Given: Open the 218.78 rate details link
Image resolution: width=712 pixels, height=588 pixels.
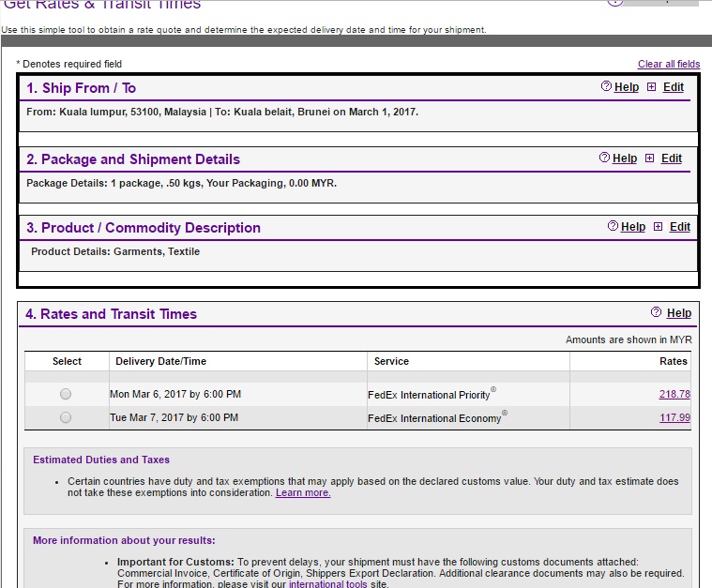Looking at the screenshot, I should pyautogui.click(x=674, y=395).
